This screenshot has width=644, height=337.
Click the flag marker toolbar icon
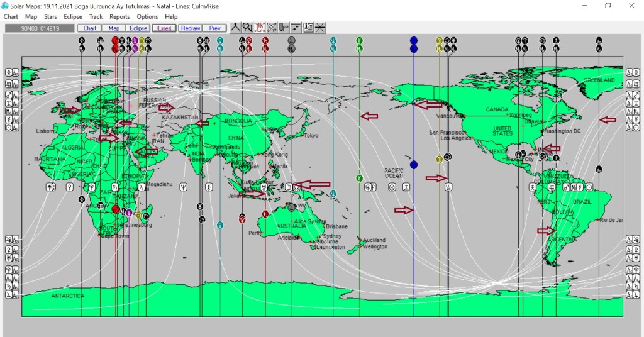pos(284,28)
